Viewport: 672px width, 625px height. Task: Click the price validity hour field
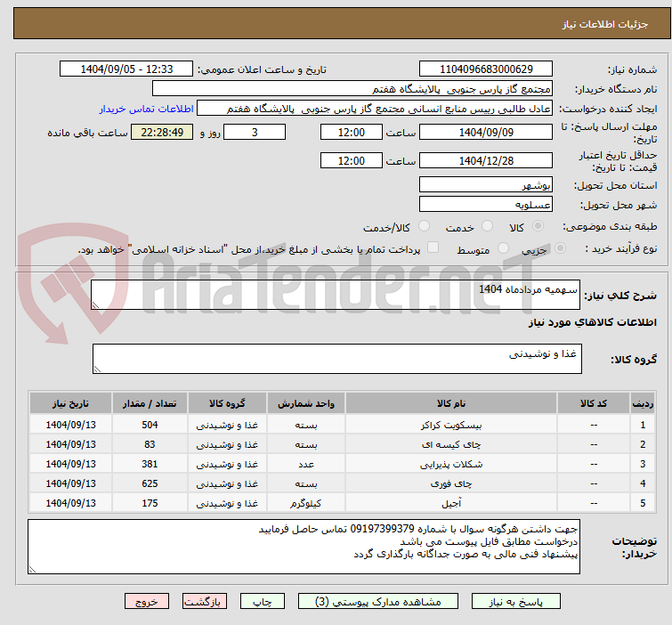point(352,161)
